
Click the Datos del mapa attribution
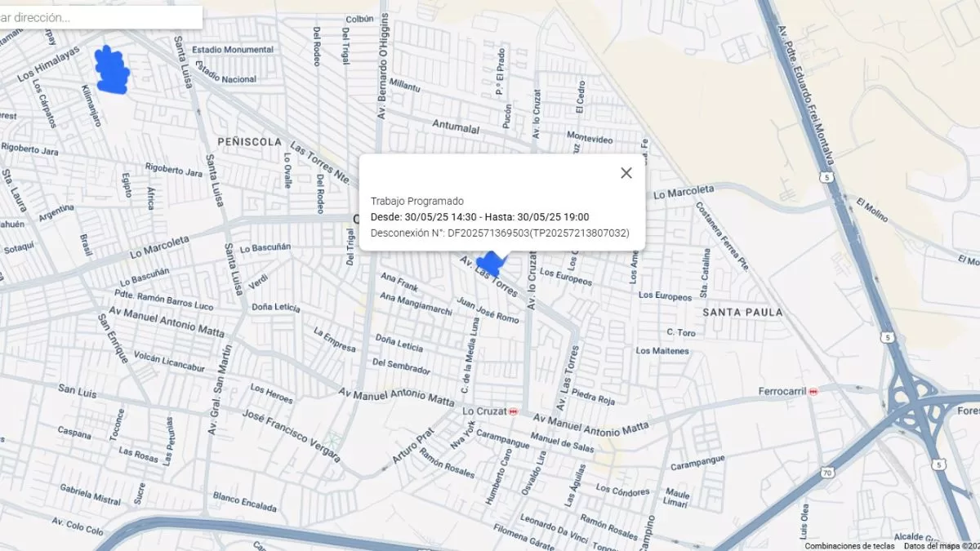point(941,545)
